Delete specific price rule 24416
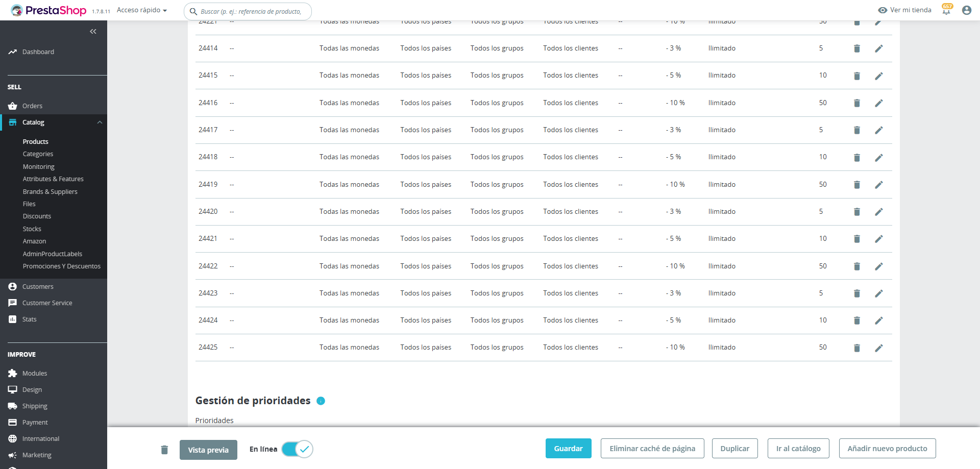The height and width of the screenshot is (469, 980). click(x=857, y=103)
